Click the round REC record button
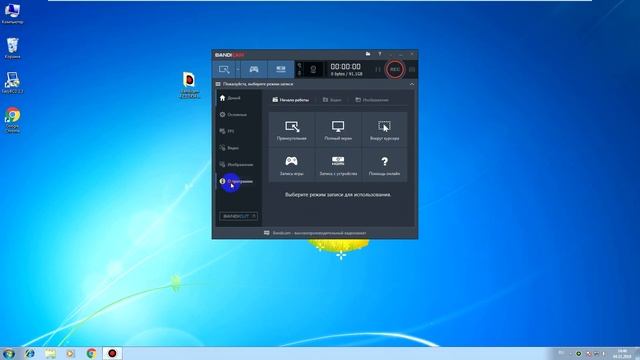The height and width of the screenshot is (360, 640). 395,69
